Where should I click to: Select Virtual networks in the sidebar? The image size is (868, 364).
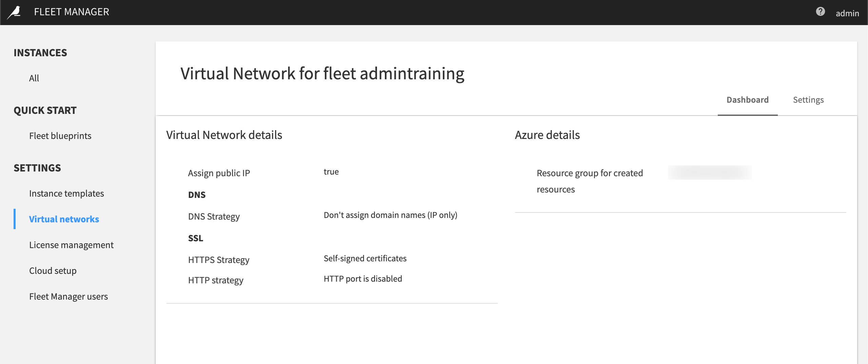pyautogui.click(x=64, y=219)
